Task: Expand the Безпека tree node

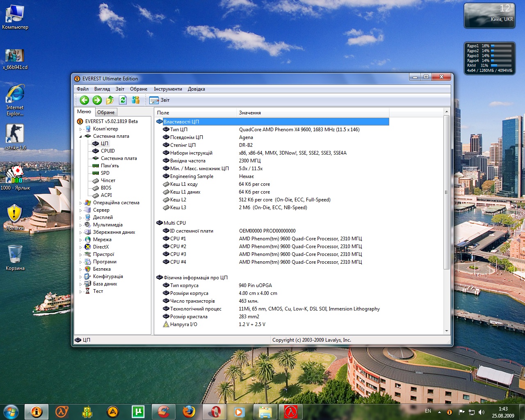Action: (x=80, y=269)
